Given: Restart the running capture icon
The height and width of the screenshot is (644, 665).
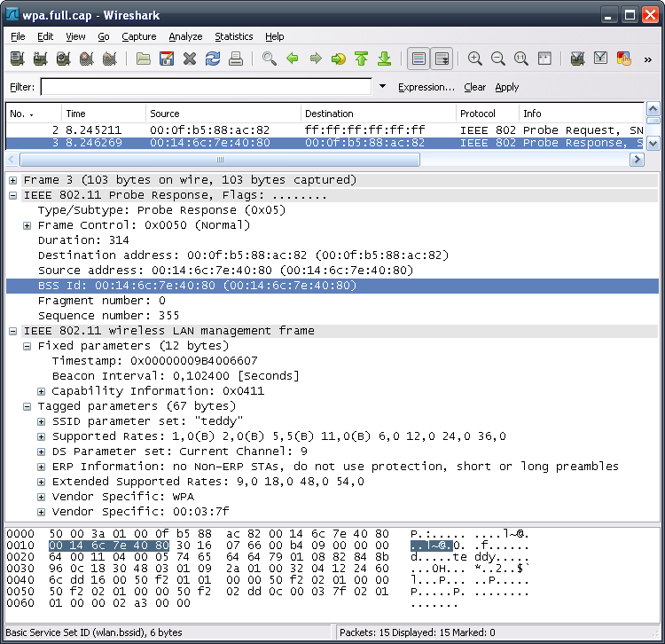Looking at the screenshot, I should click(x=109, y=59).
